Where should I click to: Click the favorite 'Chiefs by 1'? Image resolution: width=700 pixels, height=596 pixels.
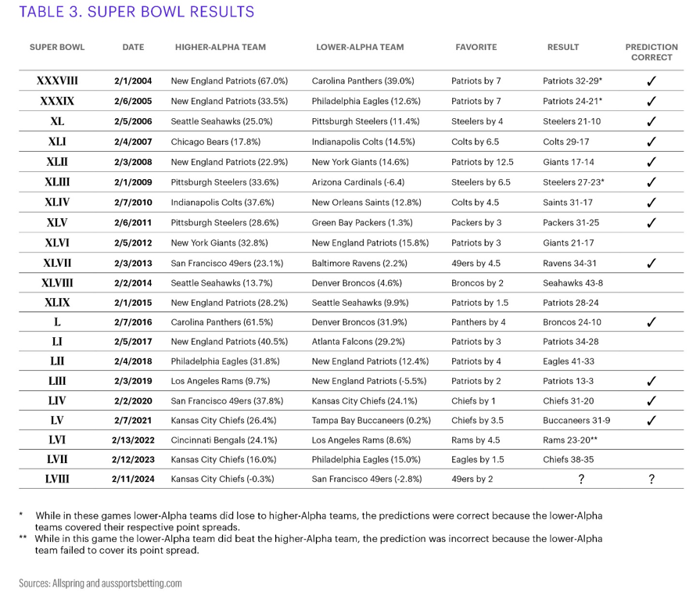pyautogui.click(x=473, y=401)
